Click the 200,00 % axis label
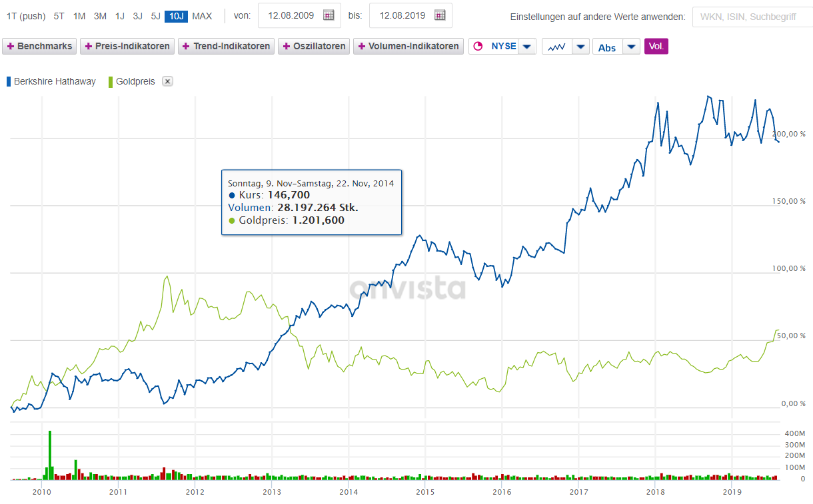Screen dimensions: 813x504 click(x=788, y=134)
